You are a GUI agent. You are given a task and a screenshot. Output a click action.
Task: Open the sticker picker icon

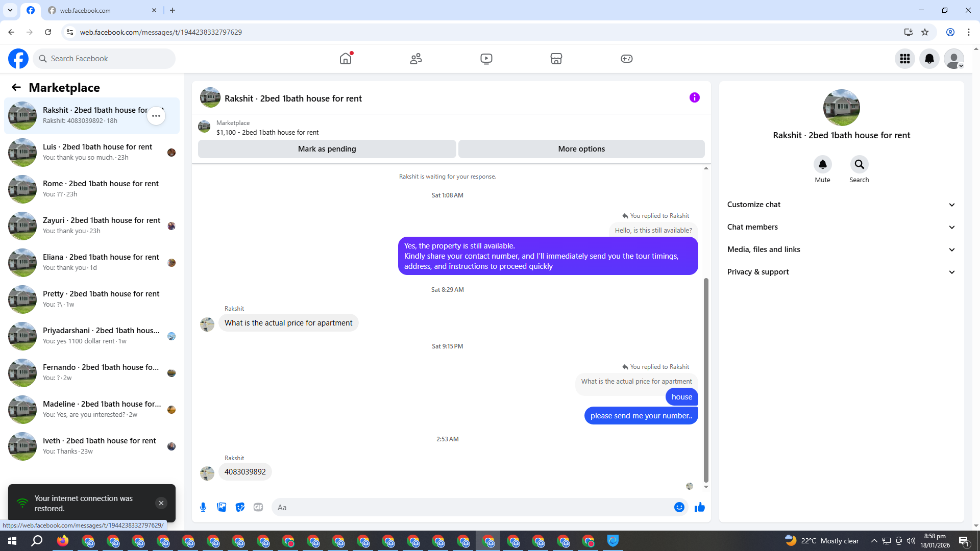coord(240,507)
